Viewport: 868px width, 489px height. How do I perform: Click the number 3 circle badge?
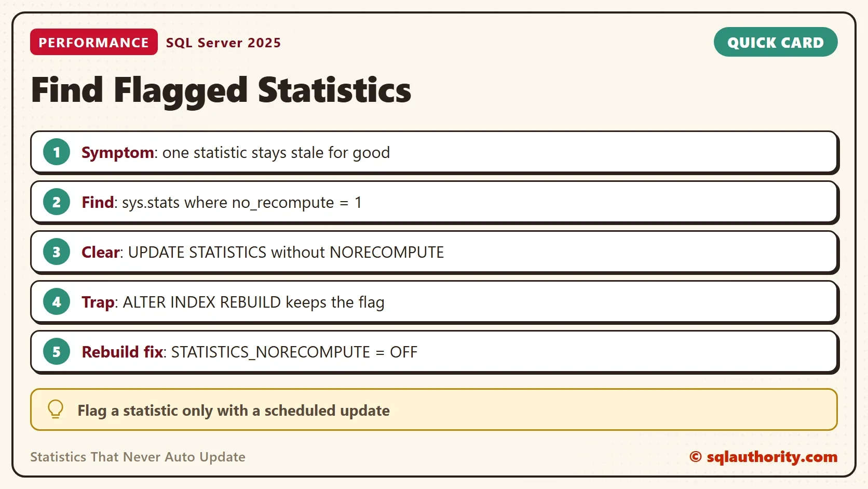tap(57, 252)
